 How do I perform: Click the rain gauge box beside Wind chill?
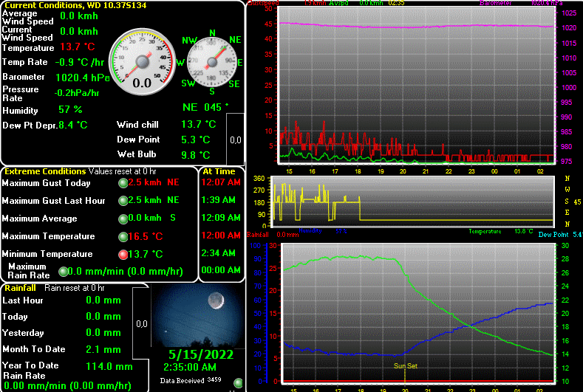pyautogui.click(x=236, y=140)
